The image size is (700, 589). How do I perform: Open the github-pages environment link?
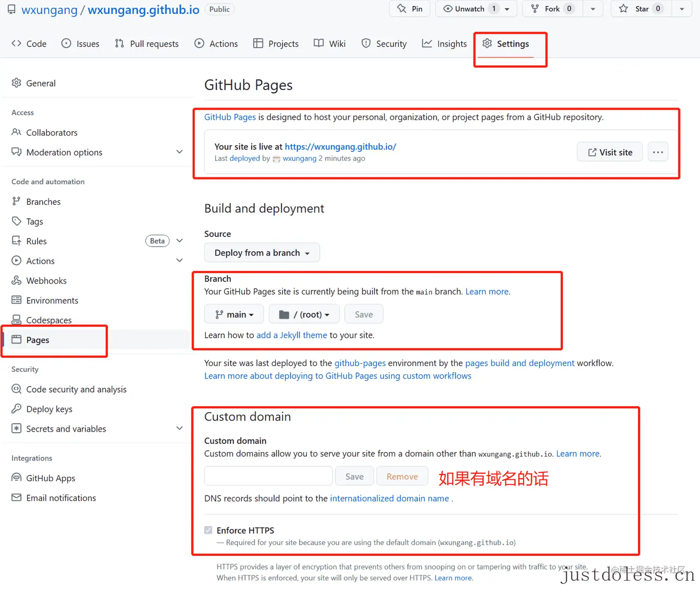click(x=360, y=363)
